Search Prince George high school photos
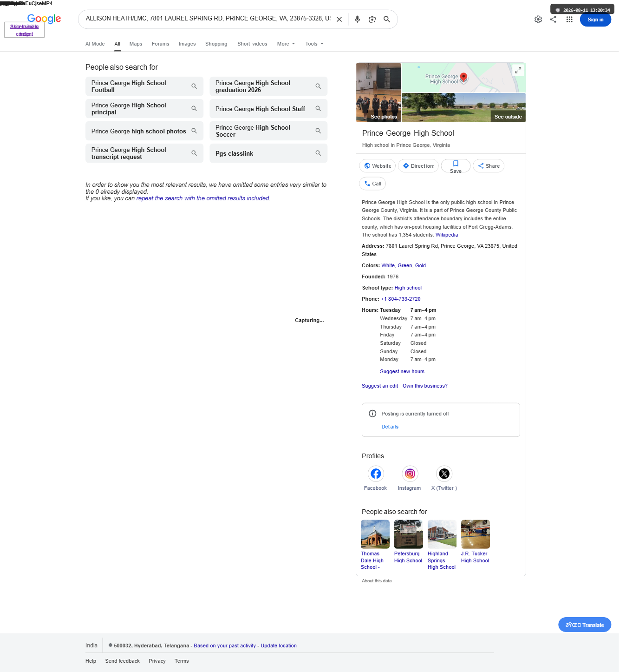This screenshot has height=672, width=626. 144,131
